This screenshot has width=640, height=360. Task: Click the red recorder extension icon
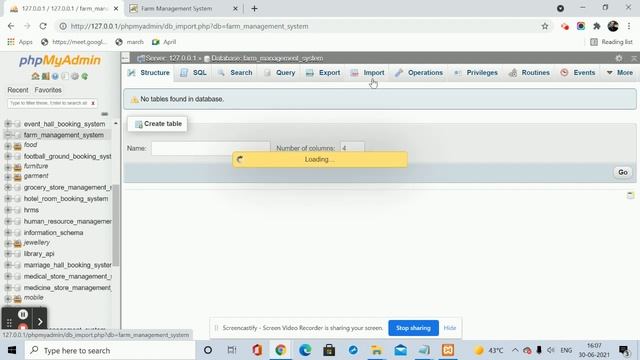(x=565, y=26)
